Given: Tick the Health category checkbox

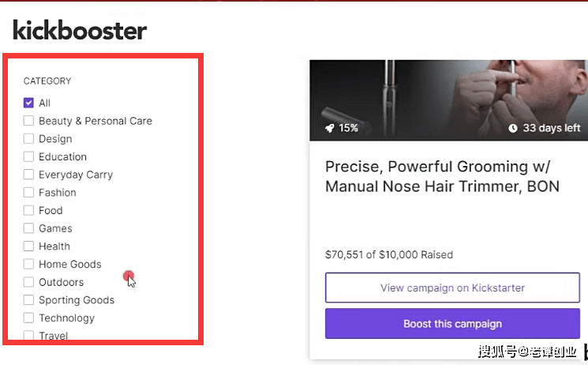Looking at the screenshot, I should [x=28, y=246].
